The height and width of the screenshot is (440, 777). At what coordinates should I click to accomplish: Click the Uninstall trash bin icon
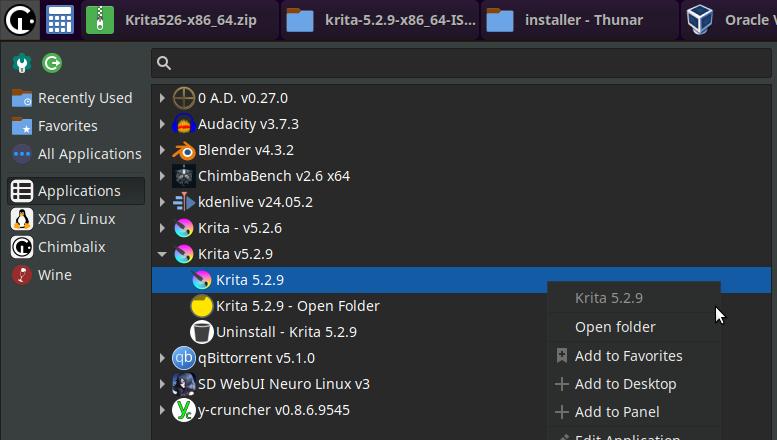tap(202, 332)
